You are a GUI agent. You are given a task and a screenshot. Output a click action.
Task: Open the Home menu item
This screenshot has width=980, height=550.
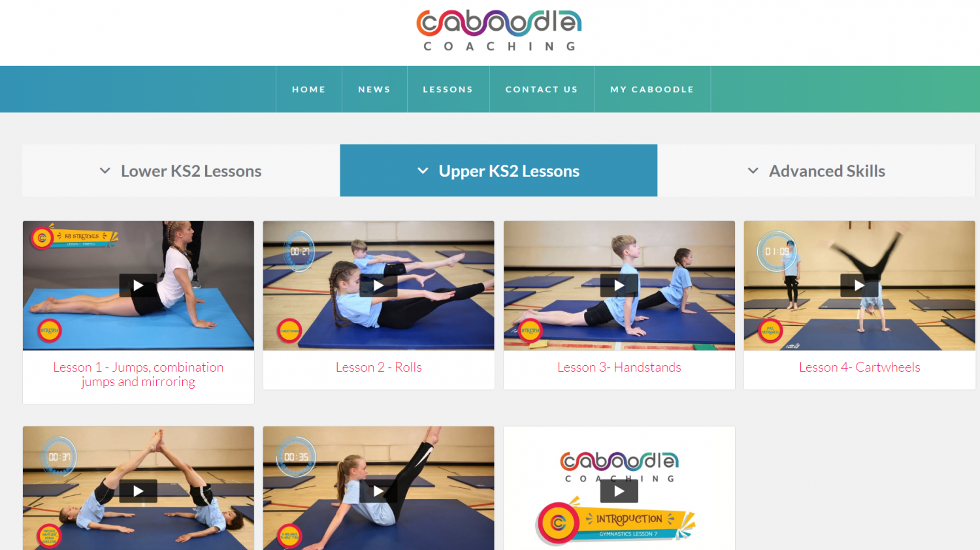[x=309, y=89]
